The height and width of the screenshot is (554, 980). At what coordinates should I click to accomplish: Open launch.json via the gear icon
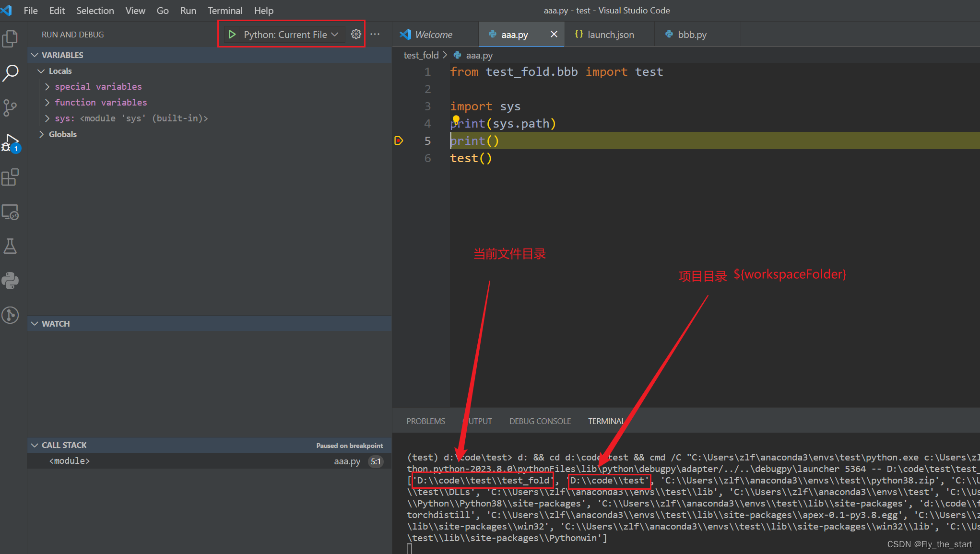pyautogui.click(x=356, y=34)
